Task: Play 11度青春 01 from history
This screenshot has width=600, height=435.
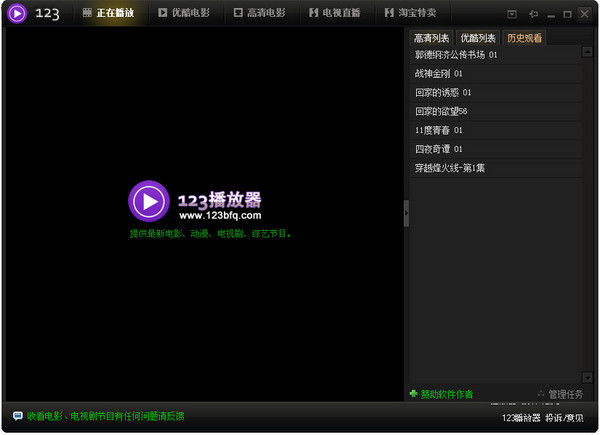Action: [496, 130]
